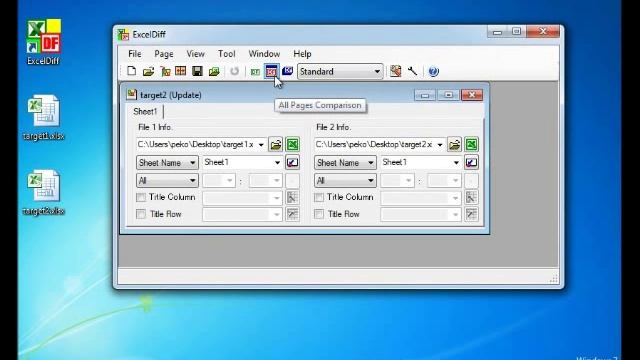Open File 1 in Excel with green icon
The height and width of the screenshot is (360, 640).
(292, 144)
